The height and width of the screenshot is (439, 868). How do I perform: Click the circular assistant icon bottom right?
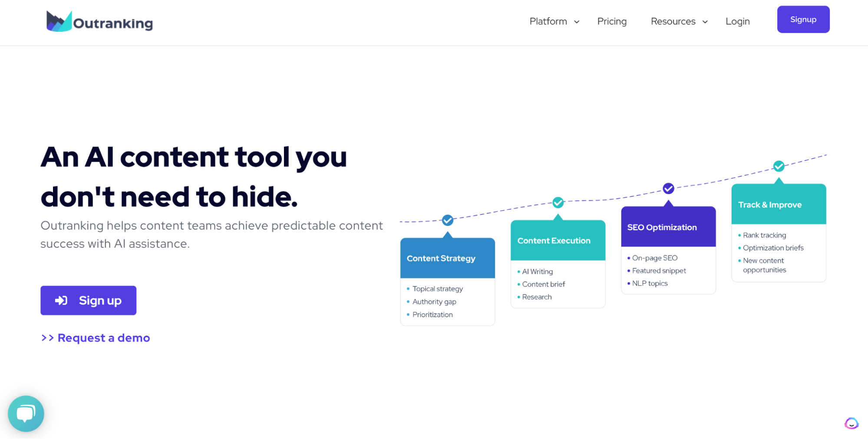pos(851,423)
